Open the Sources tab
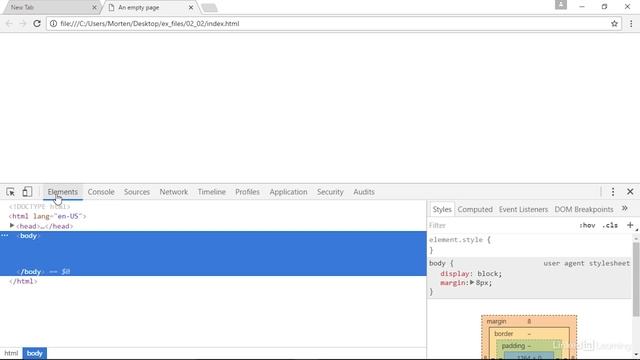Viewport: 640px width, 360px height. [137, 192]
